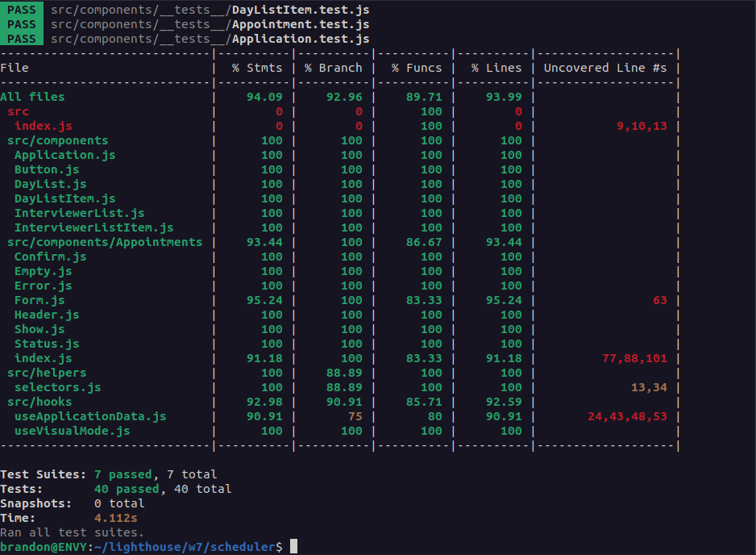The image size is (756, 555).
Task: Click the 92.96 branch value for All files
Action: click(344, 97)
